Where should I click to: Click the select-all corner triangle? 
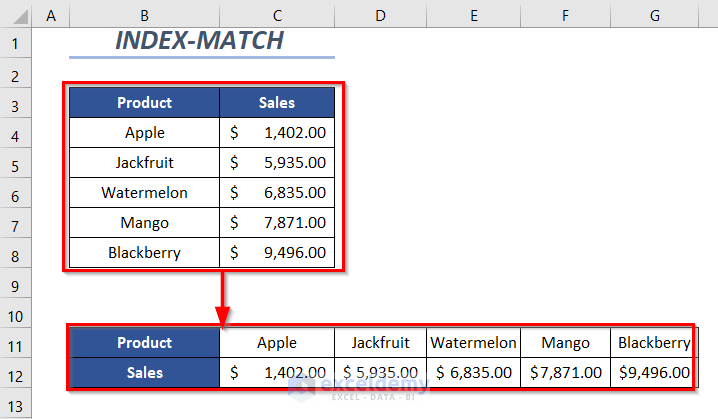[15, 15]
